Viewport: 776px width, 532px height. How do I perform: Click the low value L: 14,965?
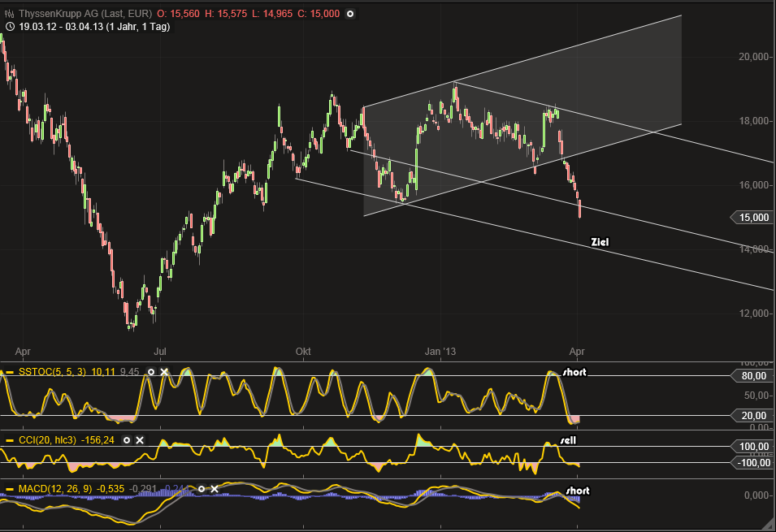pyautogui.click(x=272, y=14)
